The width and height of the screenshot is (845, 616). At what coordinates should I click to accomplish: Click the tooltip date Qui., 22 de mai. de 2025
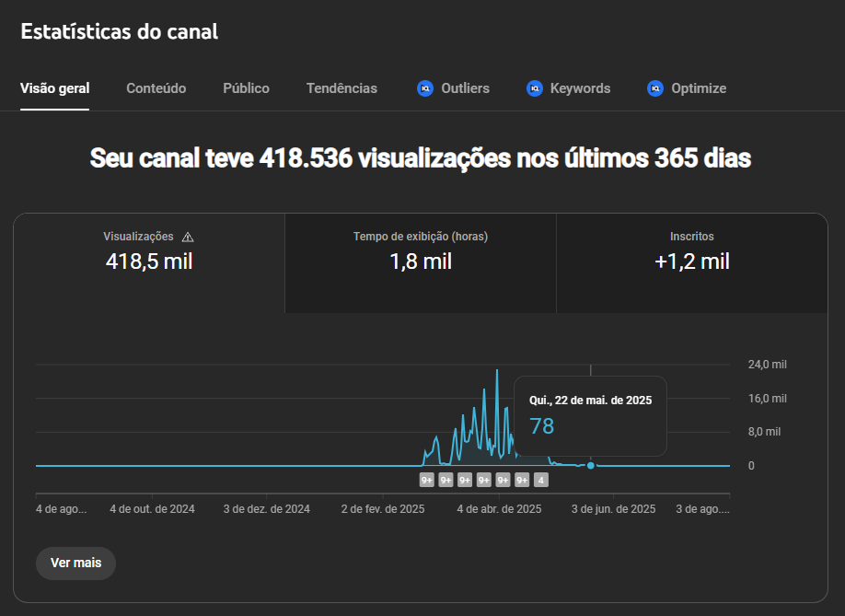(x=590, y=401)
